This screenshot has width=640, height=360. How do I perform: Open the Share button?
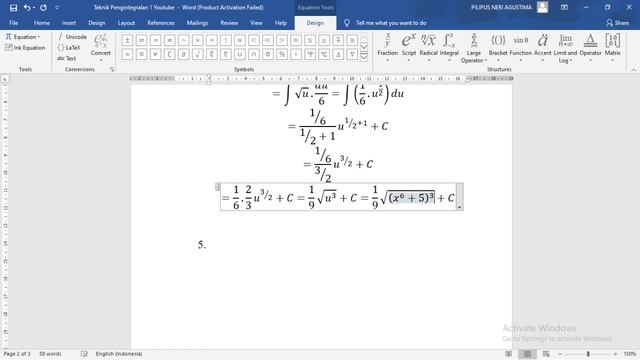[x=617, y=23]
